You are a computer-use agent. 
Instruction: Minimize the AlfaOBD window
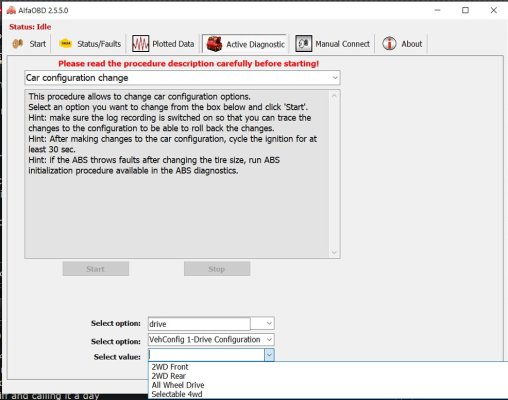(438, 10)
